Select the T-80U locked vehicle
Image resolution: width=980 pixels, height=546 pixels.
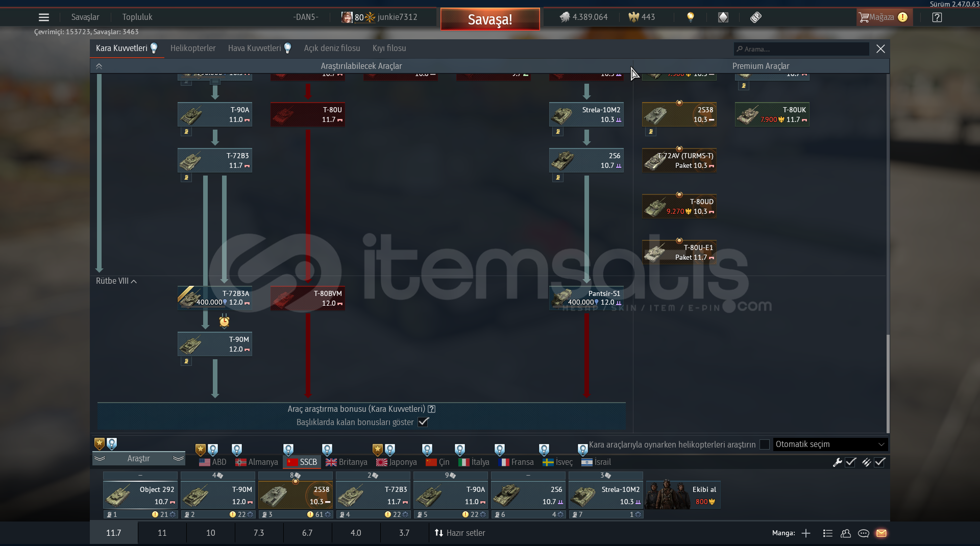pyautogui.click(x=308, y=115)
